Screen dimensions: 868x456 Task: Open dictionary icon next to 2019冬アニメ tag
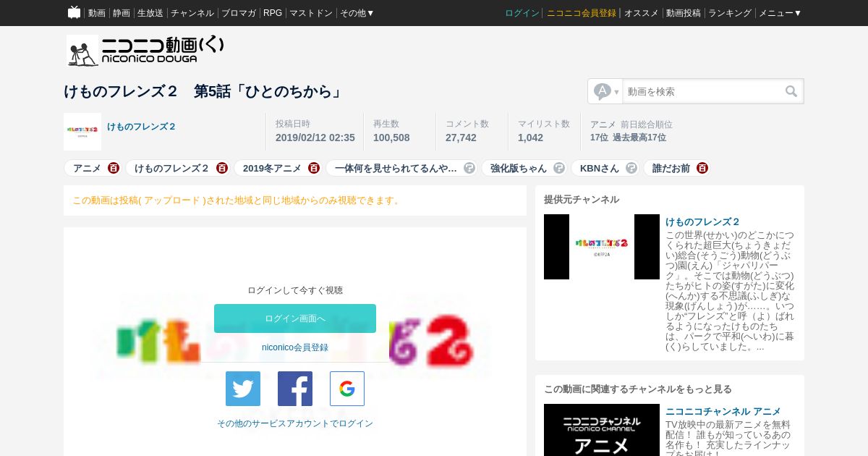[x=314, y=168]
